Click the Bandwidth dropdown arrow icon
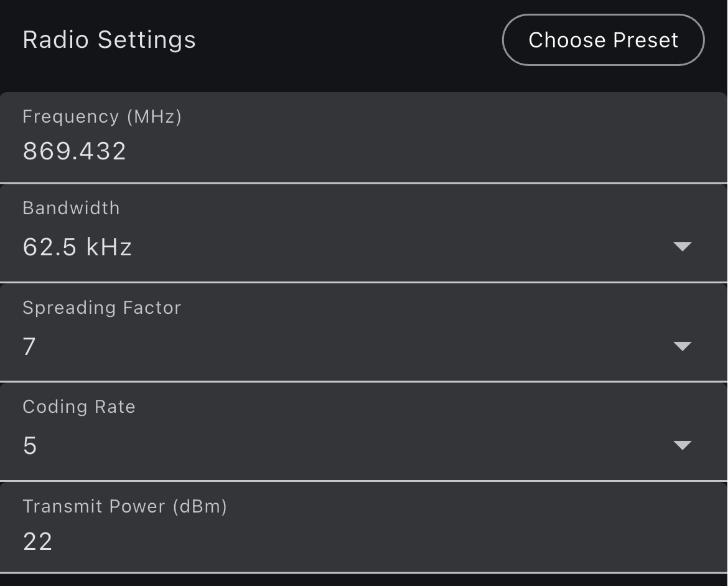Screen dimensions: 728x586 [683, 247]
